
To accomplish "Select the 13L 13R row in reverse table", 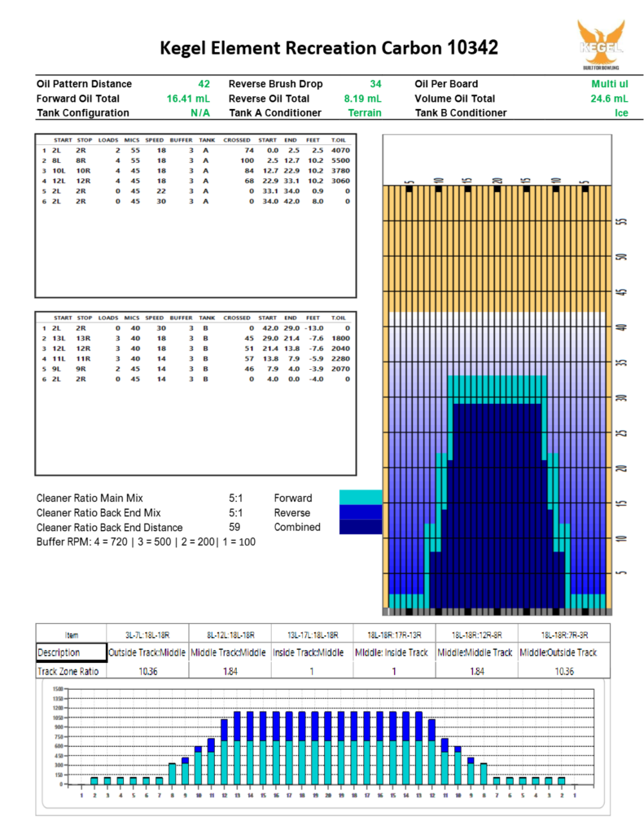I will (195, 338).
